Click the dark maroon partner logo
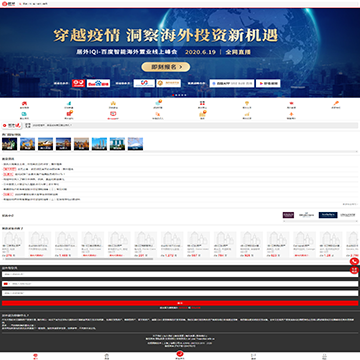360x360 pixels. tap(288, 215)
